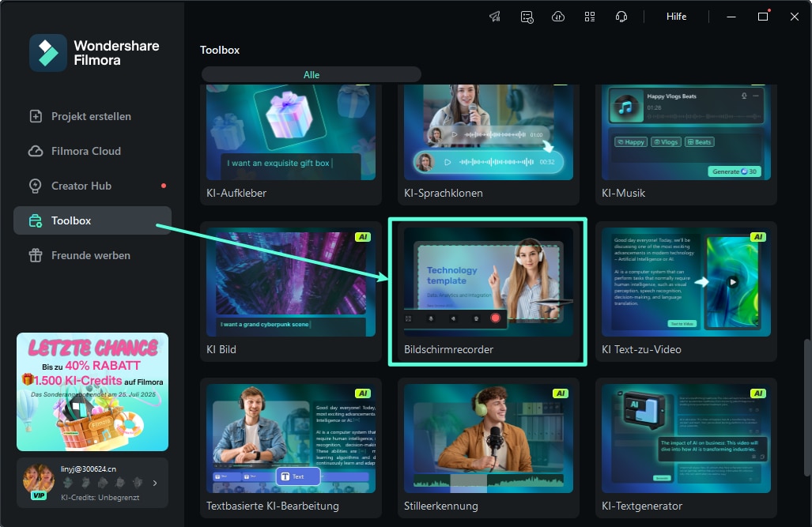This screenshot has width=812, height=527.
Task: Click the Creator Hub lightbulb icon
Action: pos(36,186)
